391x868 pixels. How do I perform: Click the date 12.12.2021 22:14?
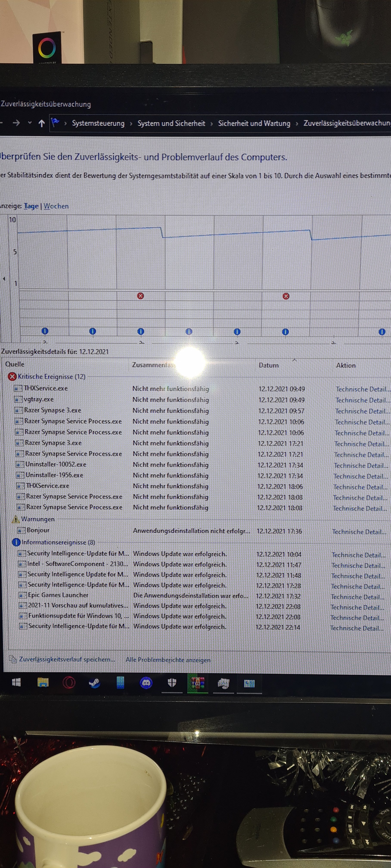coord(278,627)
